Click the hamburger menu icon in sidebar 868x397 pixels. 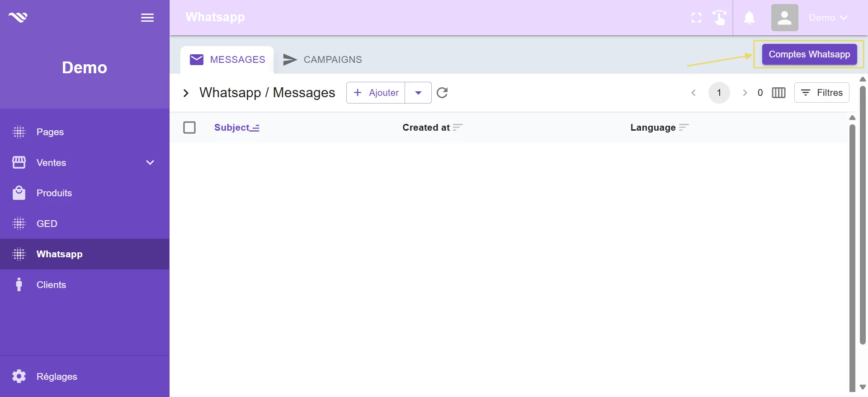147,18
